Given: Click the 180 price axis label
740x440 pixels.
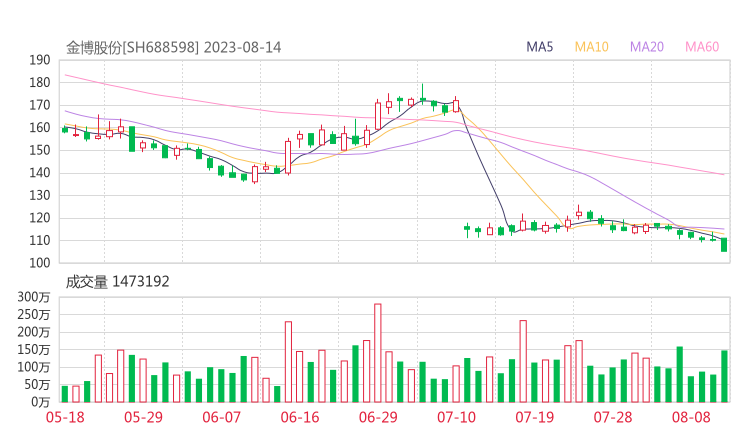Looking at the screenshot, I should pos(40,83).
